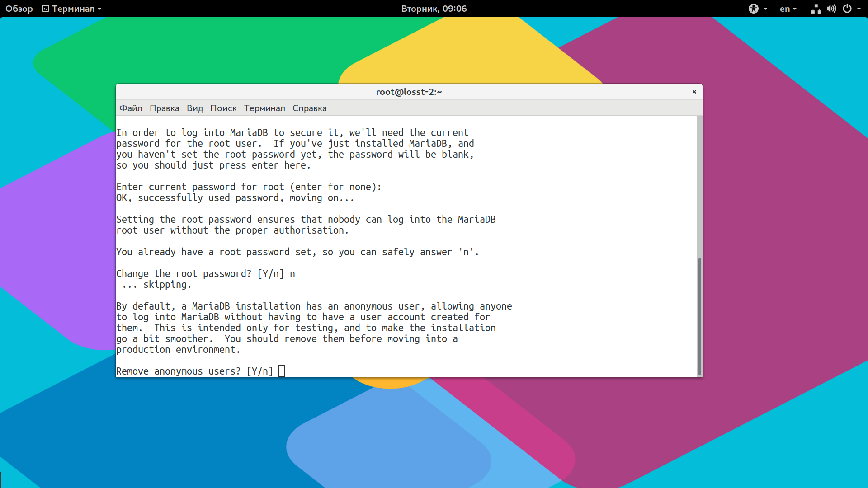The width and height of the screenshot is (868, 488).
Task: Click the 'production environment.' line
Action: pyautogui.click(x=178, y=350)
